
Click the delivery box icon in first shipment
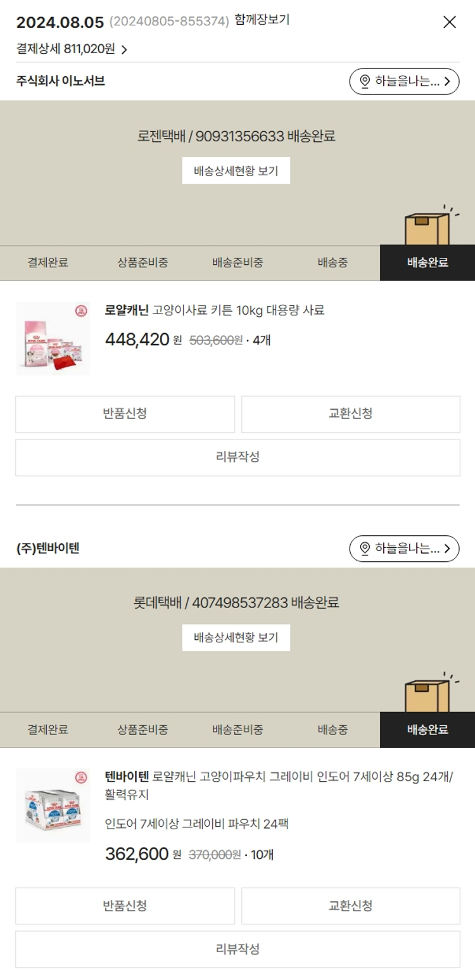[429, 226]
